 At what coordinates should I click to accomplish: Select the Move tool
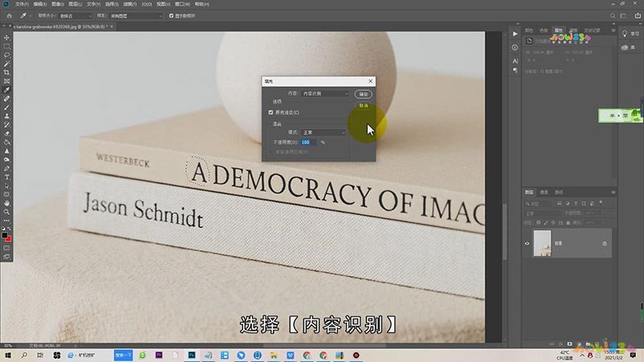tap(6, 37)
